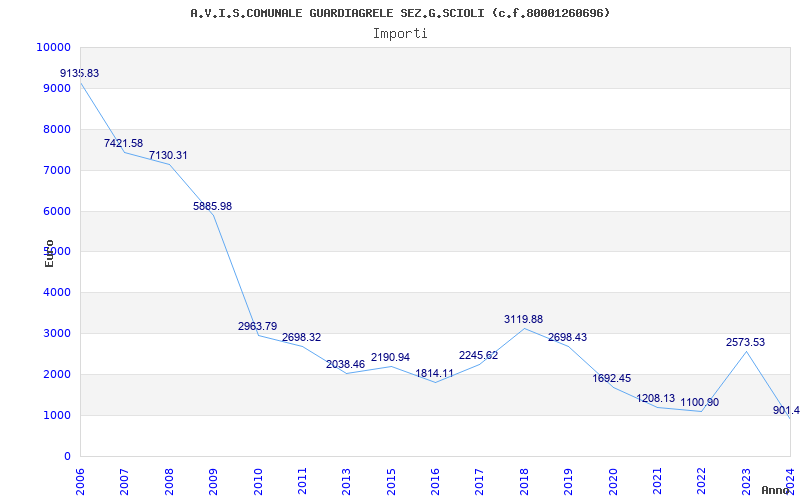Select peak value label 3119.88

[x=523, y=319]
